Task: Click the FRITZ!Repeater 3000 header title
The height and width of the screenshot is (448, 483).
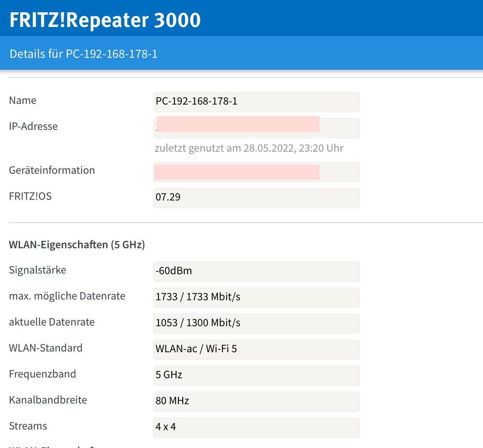Action: point(105,20)
